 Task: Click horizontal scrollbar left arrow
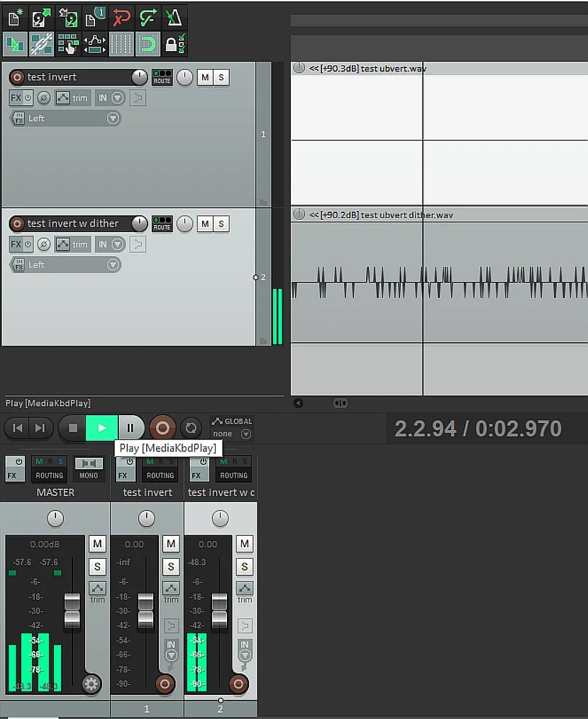(x=298, y=403)
